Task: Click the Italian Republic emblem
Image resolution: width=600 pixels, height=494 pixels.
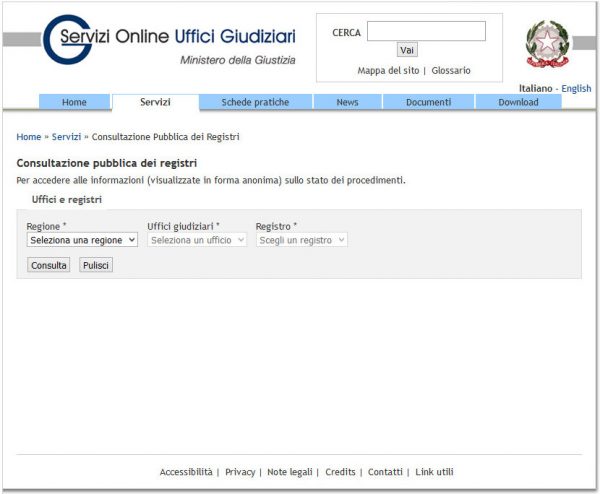Action: (547, 44)
